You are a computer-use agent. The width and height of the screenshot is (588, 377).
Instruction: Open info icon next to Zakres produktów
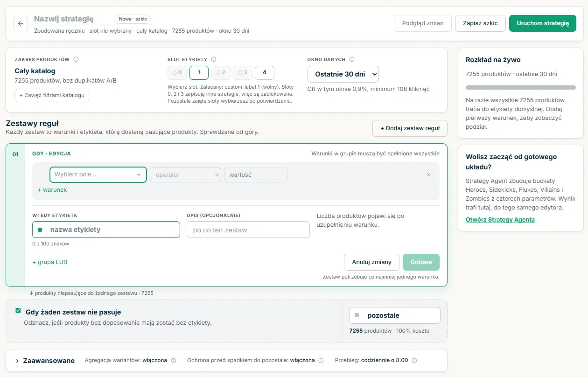coord(76,59)
